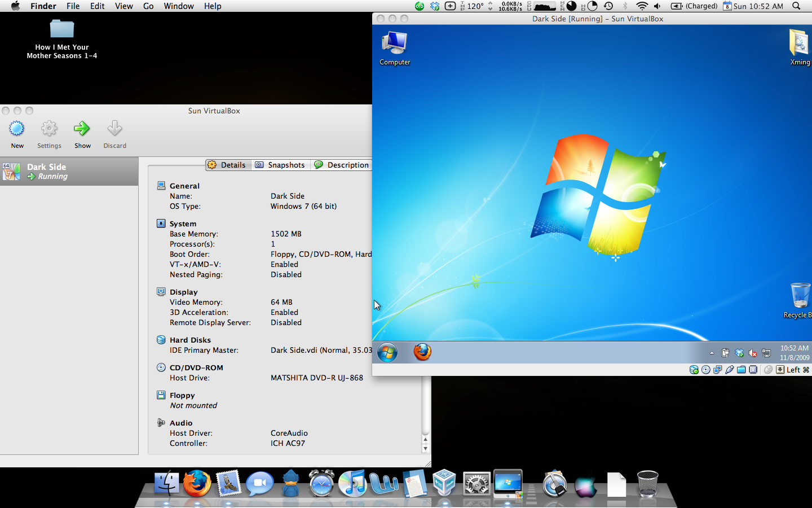
Task: Click the network icon in Windows tray
Action: 766,353
